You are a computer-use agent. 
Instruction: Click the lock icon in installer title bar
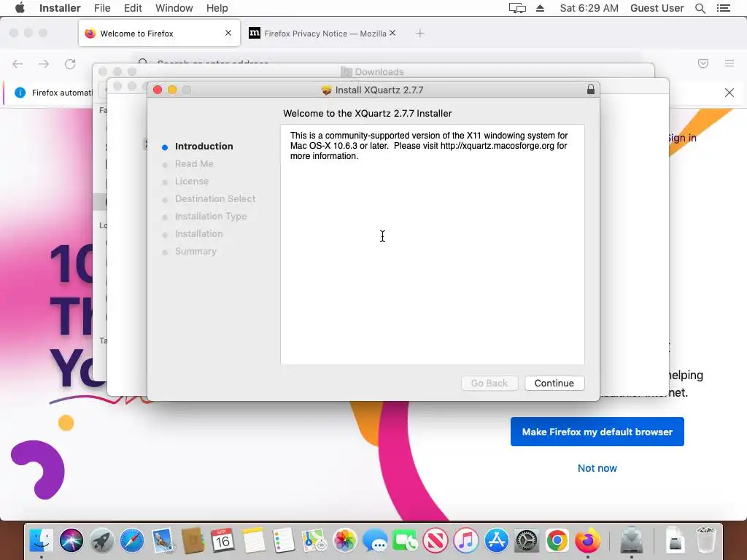coord(591,89)
